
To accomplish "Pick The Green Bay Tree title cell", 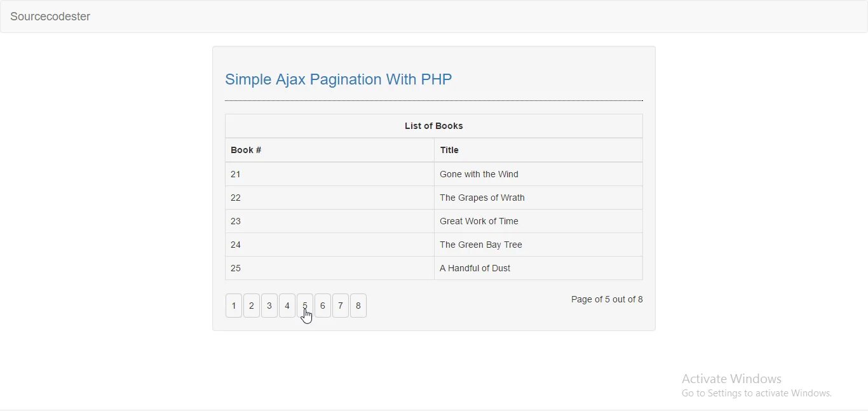I will click(481, 245).
